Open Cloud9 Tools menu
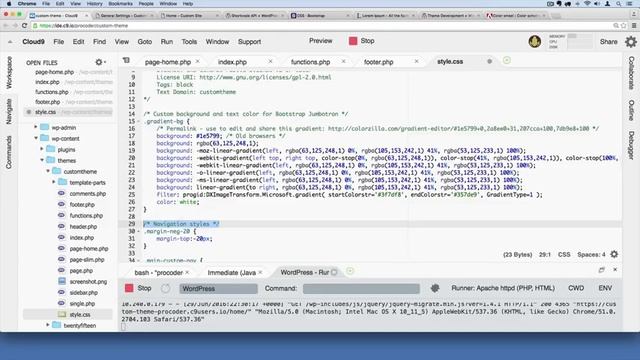Screen dimensions: 640x360 (189, 42)
